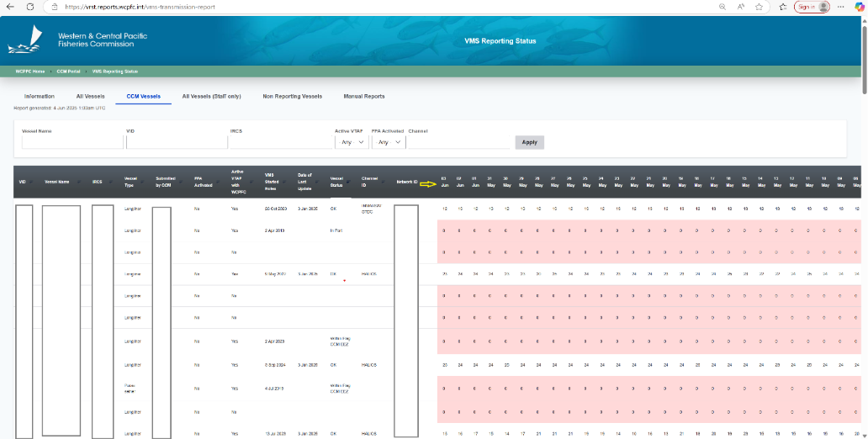Click the Read aloud icon
The width and height of the screenshot is (868, 439).
coord(741,6)
